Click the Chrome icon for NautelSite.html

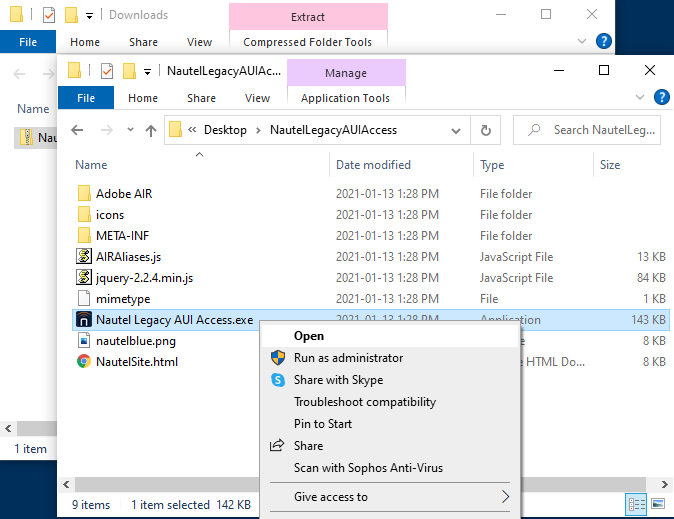(84, 362)
